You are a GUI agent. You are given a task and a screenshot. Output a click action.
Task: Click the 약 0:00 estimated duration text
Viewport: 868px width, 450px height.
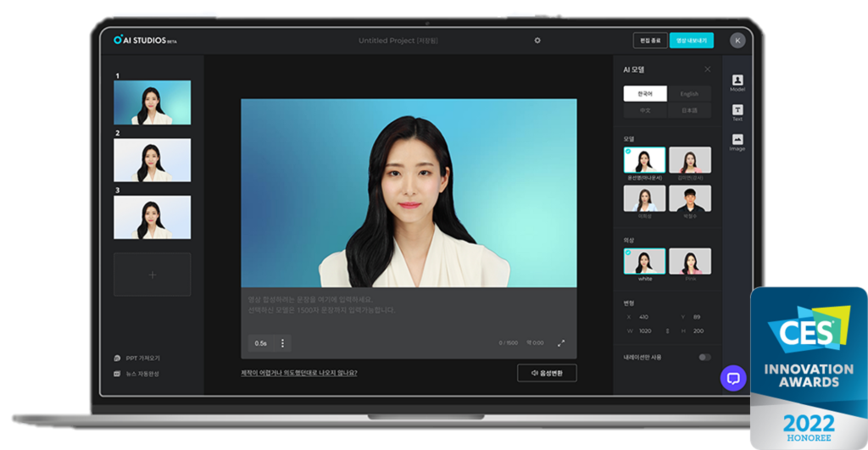[535, 343]
